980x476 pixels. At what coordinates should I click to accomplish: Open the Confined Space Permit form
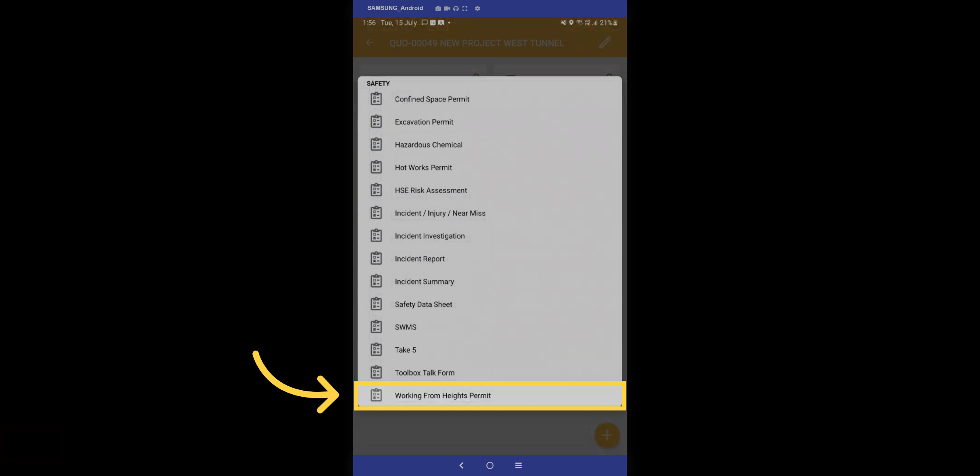pyautogui.click(x=490, y=99)
